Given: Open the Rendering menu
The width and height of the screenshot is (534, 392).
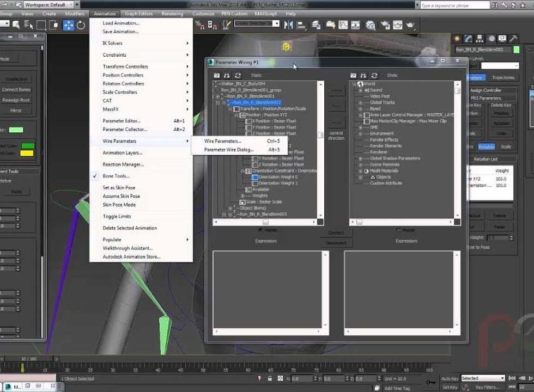Looking at the screenshot, I should click(172, 14).
